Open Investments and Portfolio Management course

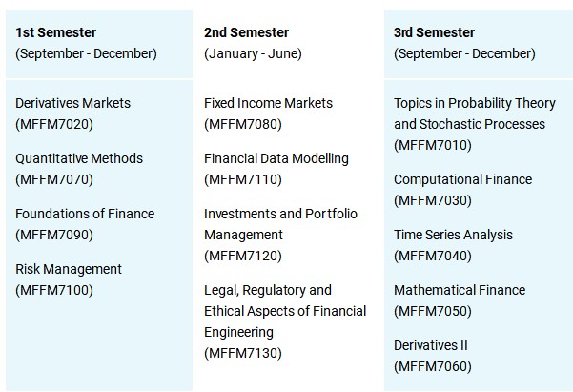pos(280,214)
